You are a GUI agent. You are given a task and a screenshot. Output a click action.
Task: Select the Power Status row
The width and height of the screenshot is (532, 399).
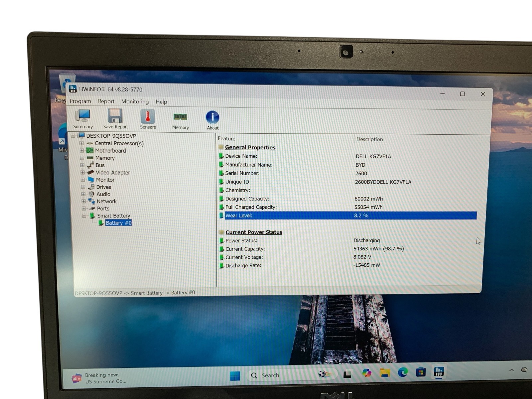coord(347,240)
